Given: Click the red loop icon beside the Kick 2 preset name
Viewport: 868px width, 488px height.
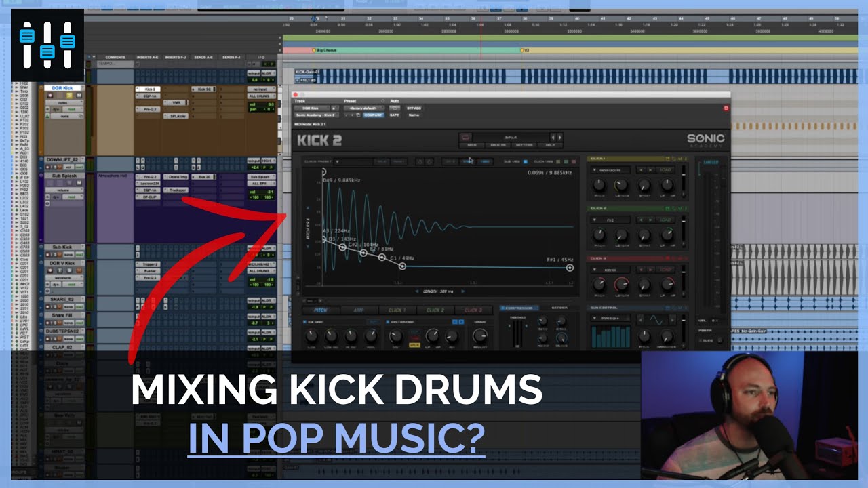Looking at the screenshot, I should (465, 137).
